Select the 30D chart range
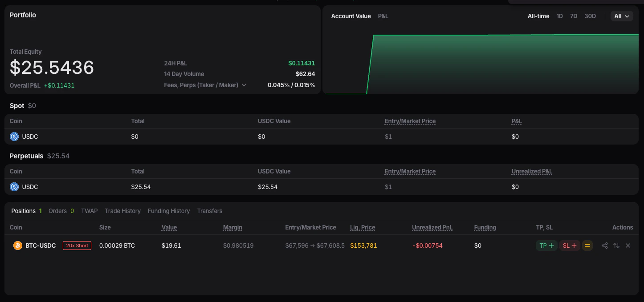The width and height of the screenshot is (644, 302). pyautogui.click(x=590, y=16)
